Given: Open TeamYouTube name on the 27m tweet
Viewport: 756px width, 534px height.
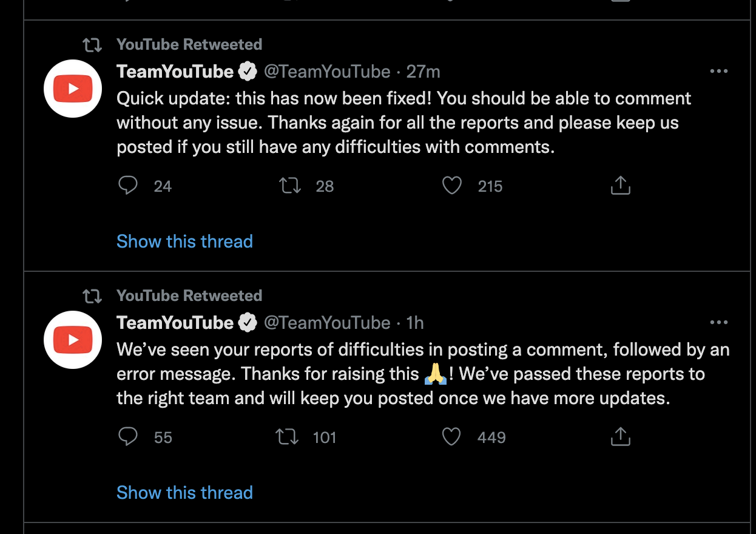Looking at the screenshot, I should (175, 72).
